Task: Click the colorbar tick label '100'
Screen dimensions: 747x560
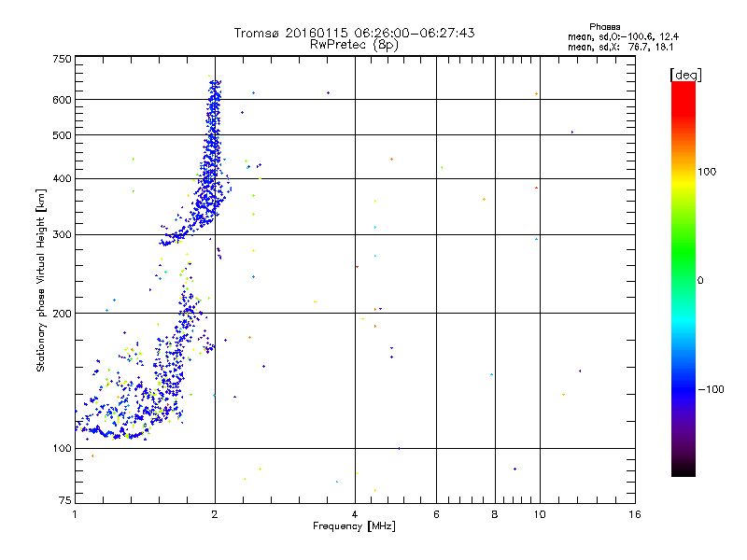Action: click(x=707, y=172)
